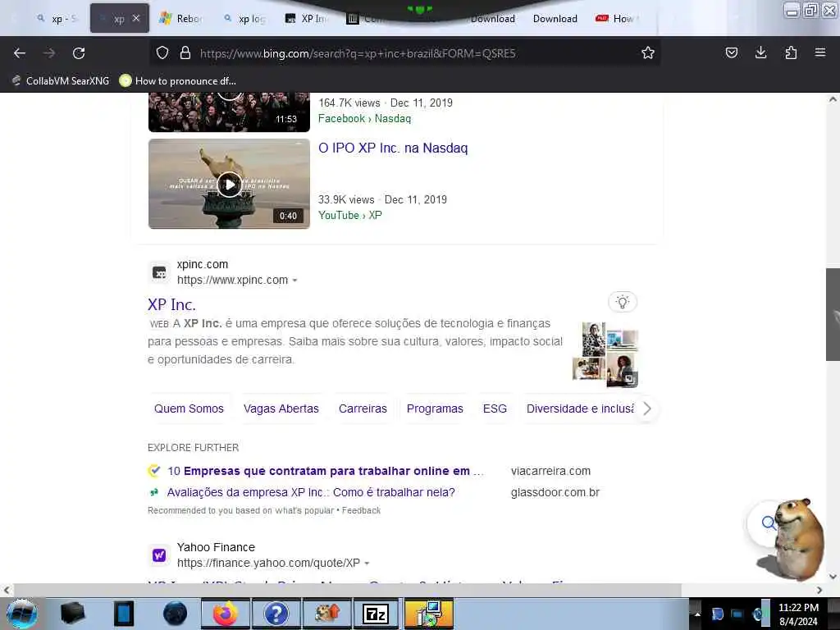
Task: Open the shield tracking protection icon
Action: pos(162,53)
